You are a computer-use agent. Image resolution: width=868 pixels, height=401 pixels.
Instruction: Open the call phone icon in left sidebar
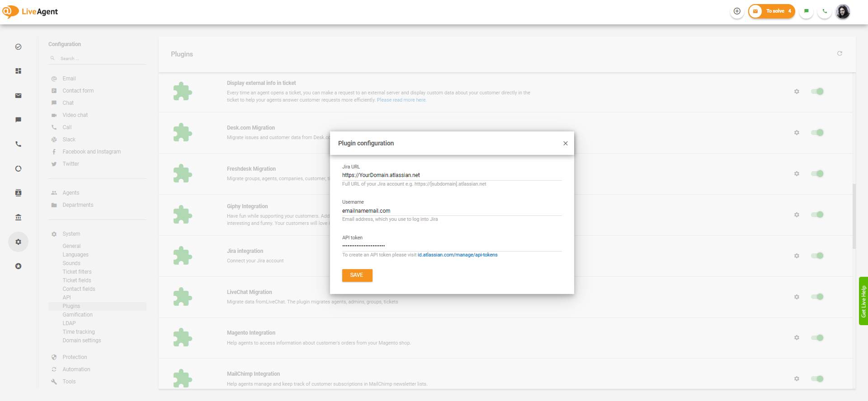18,145
